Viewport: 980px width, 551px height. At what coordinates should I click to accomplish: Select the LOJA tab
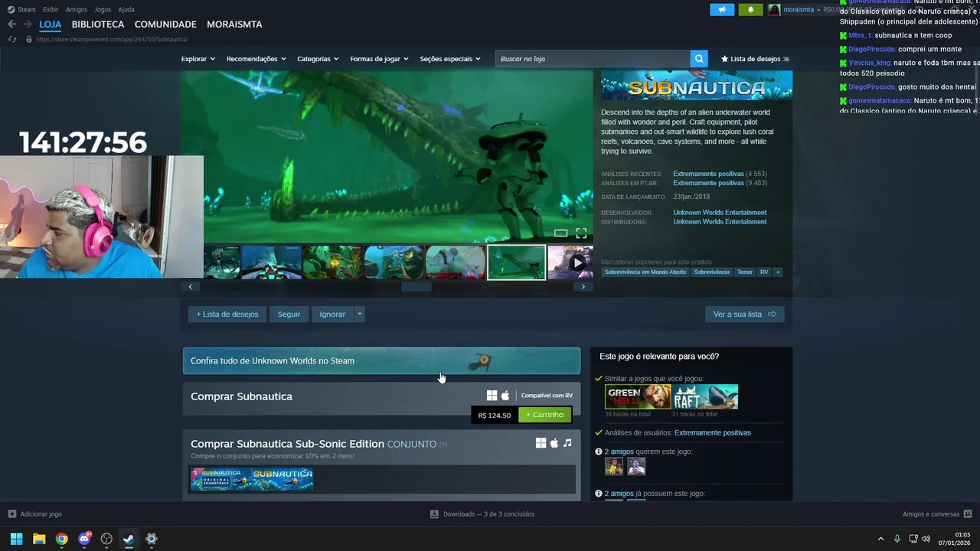(51, 24)
